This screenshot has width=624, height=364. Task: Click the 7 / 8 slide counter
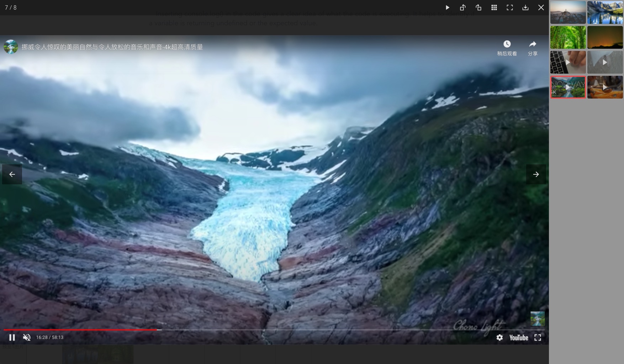pyautogui.click(x=11, y=7)
